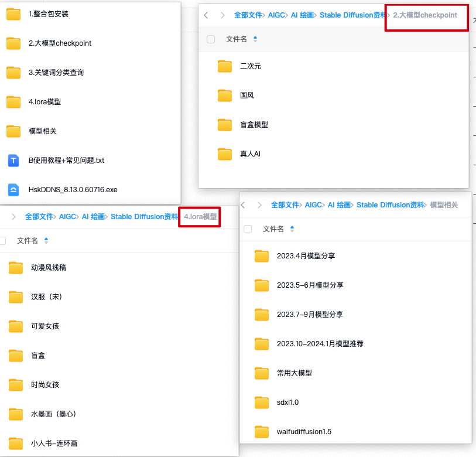Click the back chevron in 模型相关 panel
The height and width of the screenshot is (457, 476).
pyautogui.click(x=242, y=204)
